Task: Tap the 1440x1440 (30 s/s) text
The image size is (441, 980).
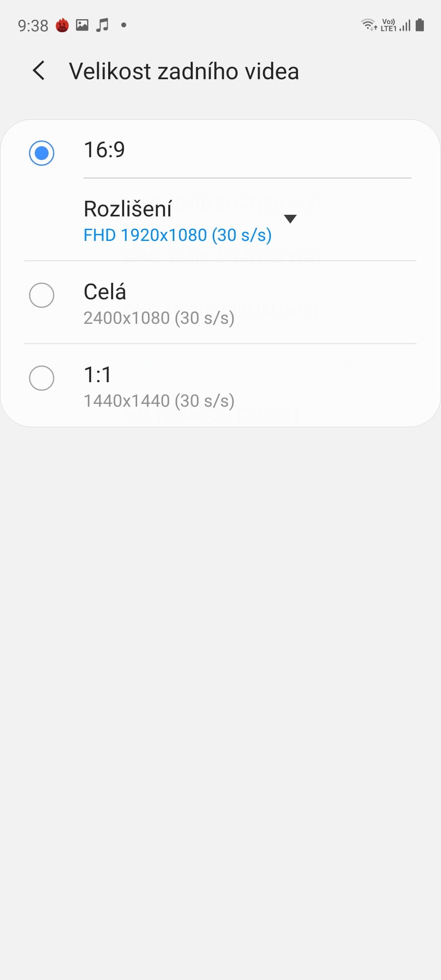Action: [159, 401]
